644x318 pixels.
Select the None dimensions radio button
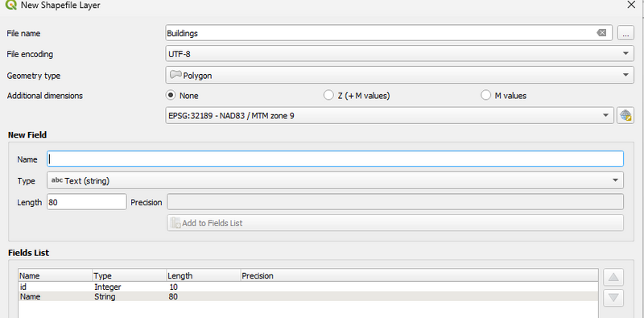pyautogui.click(x=171, y=95)
